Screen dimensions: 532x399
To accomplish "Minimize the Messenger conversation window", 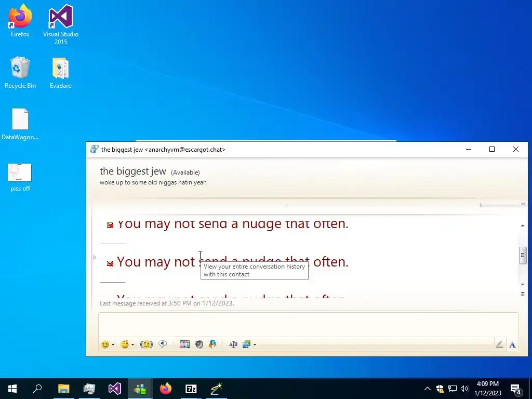I will tap(469, 149).
